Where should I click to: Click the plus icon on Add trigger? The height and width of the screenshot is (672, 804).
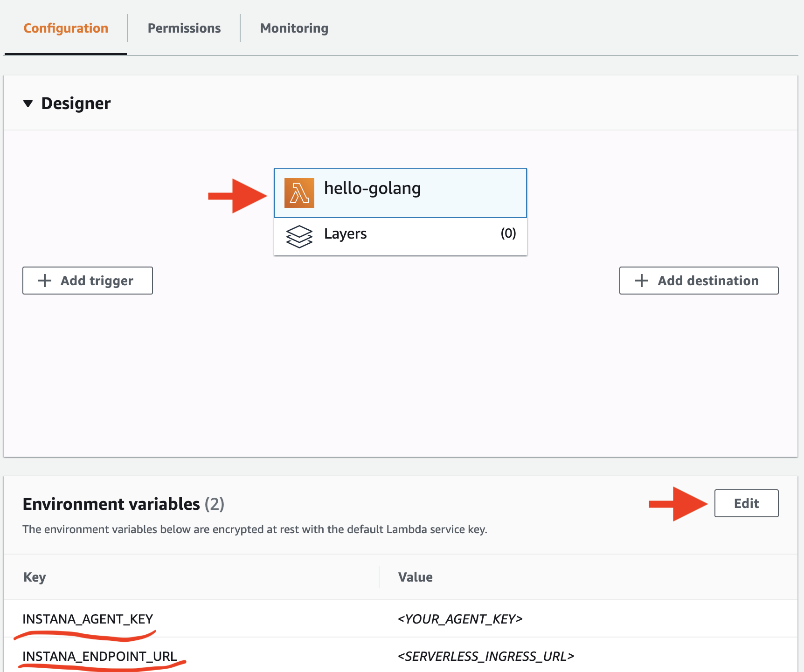tap(44, 280)
